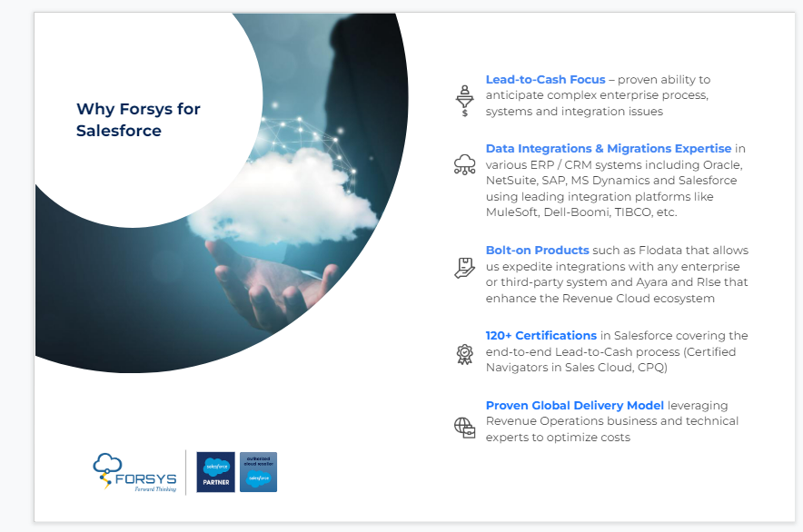Click the Lead-to-Cash funnel icon
This screenshot has height=532, width=803.
tap(464, 101)
